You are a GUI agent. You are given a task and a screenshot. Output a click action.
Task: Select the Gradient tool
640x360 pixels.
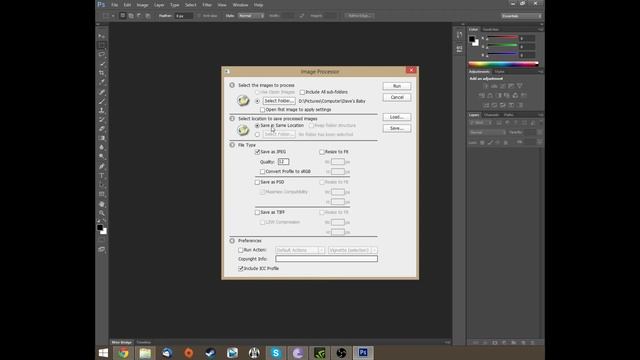point(102,138)
